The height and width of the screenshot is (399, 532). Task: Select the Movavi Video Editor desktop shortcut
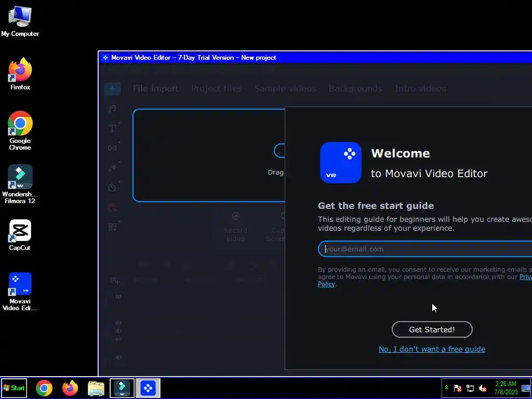[x=20, y=292]
